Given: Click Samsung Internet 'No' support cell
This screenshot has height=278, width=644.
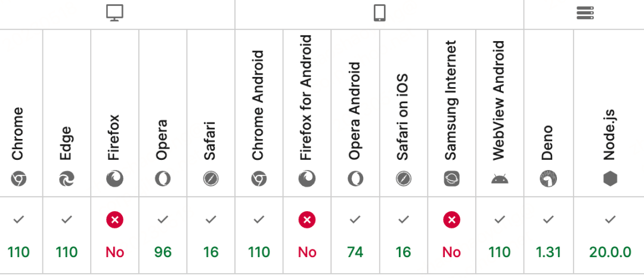Looking at the screenshot, I should pyautogui.click(x=451, y=236).
